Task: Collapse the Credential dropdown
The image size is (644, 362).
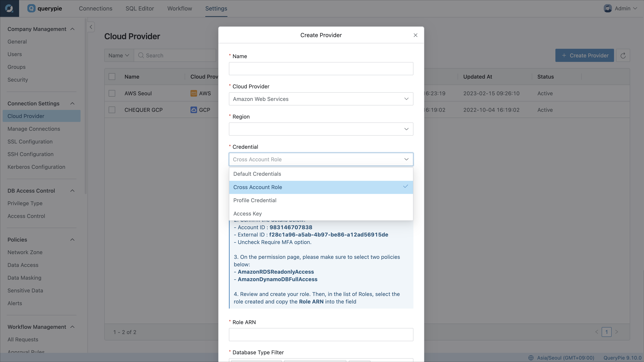Action: 321,159
